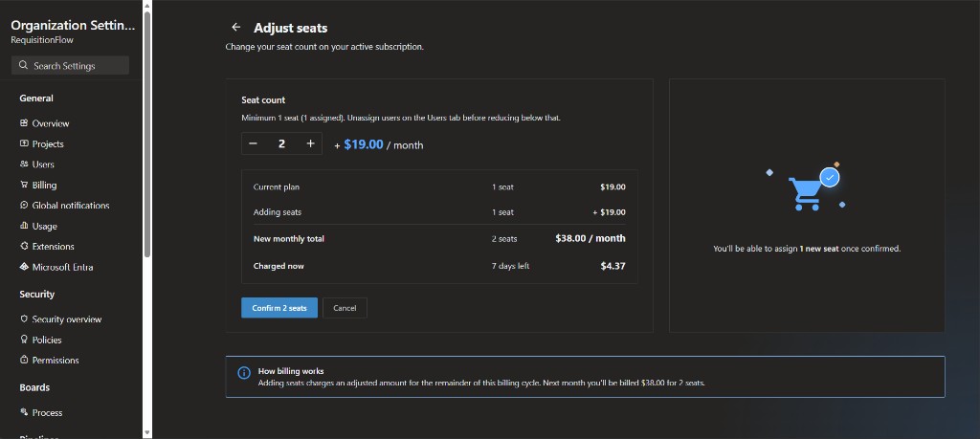Viewport: 980px width, 439px height.
Task: Click the Permissions lock icon
Action: [24, 360]
